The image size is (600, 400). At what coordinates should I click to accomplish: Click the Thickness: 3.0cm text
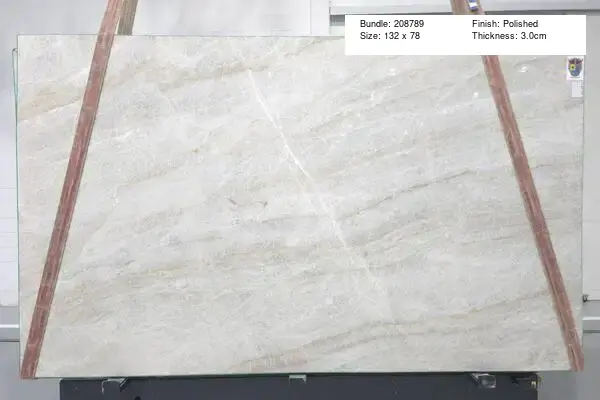513,36
